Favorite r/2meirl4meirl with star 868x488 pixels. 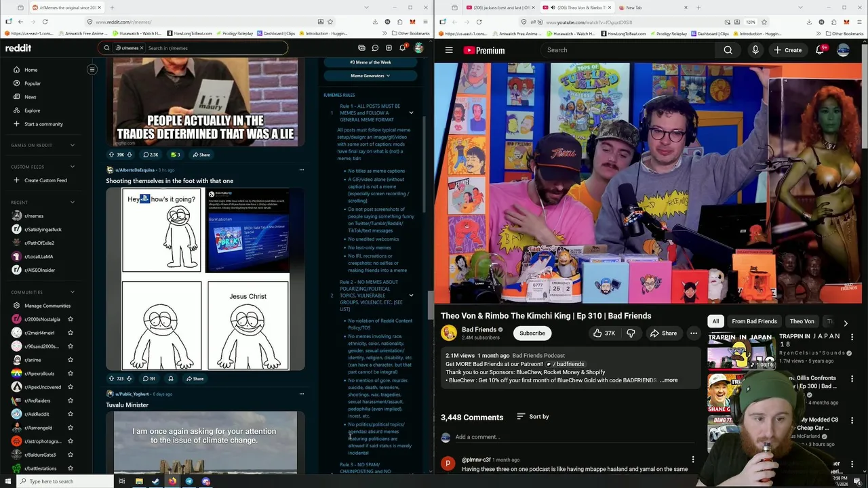point(71,333)
